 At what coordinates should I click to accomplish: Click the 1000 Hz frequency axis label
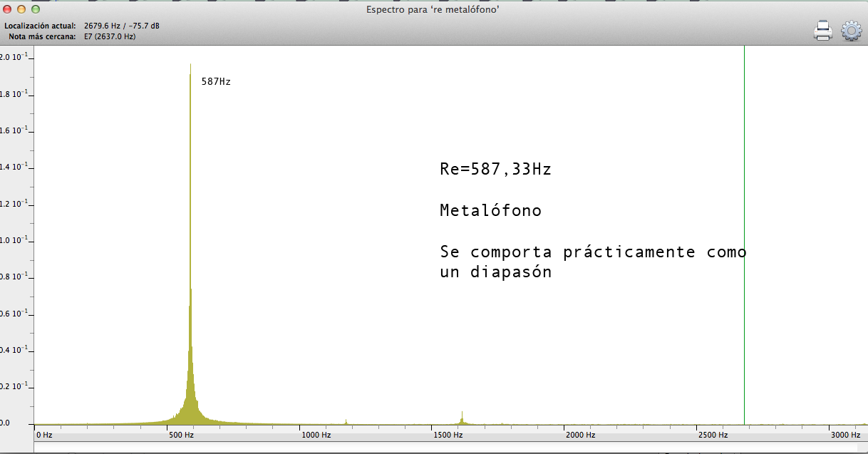(x=315, y=434)
